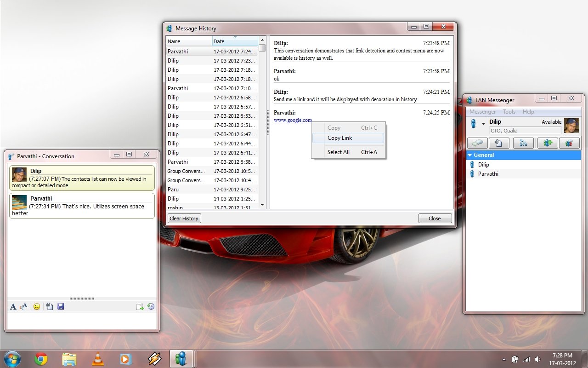The height and width of the screenshot is (368, 588).
Task: Click the add group green plus icon
Action: point(547,143)
